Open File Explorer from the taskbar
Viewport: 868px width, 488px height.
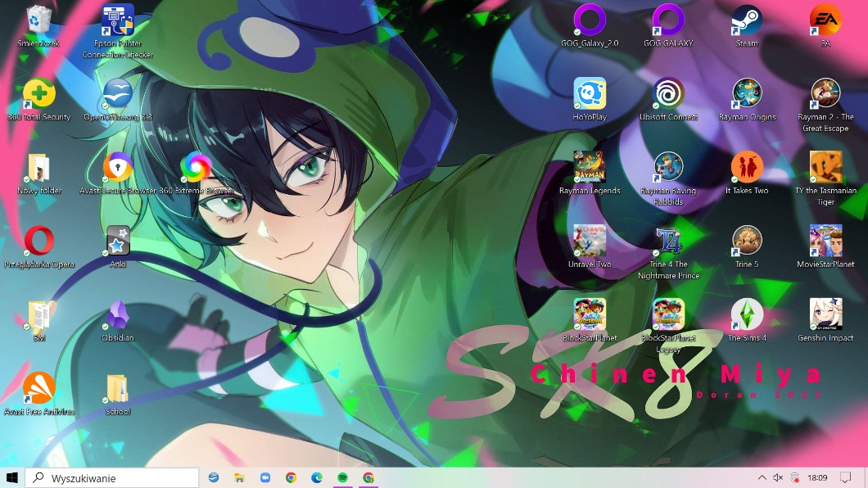click(239, 477)
